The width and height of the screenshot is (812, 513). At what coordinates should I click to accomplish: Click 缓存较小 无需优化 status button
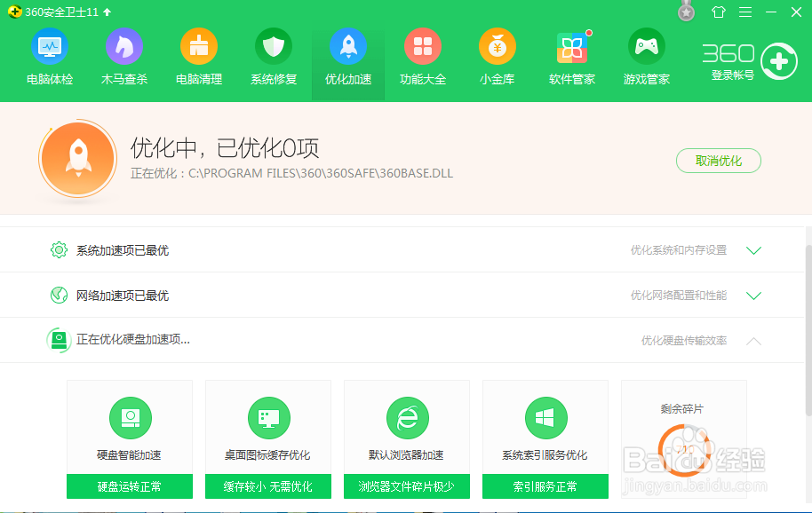tap(268, 486)
